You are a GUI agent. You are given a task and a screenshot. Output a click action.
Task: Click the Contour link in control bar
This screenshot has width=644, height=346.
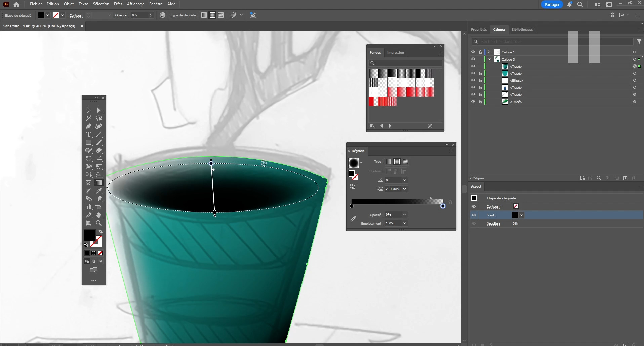tap(76, 15)
